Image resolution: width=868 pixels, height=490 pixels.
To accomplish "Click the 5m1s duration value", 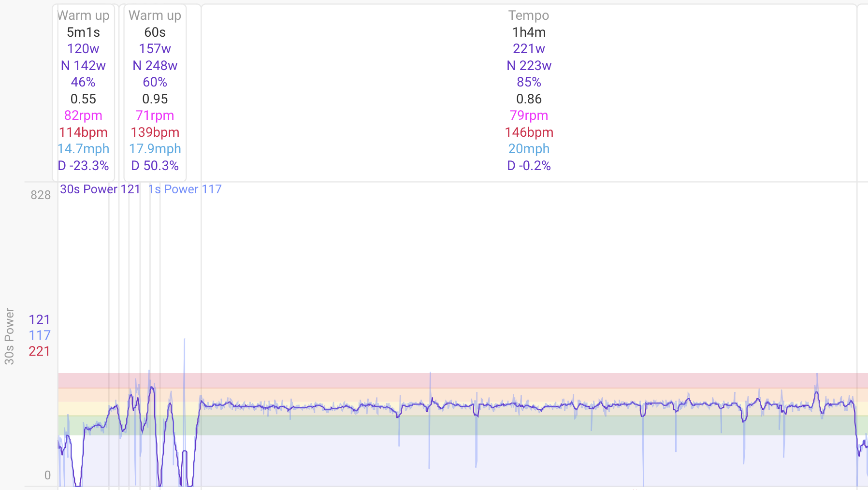I will [x=83, y=32].
